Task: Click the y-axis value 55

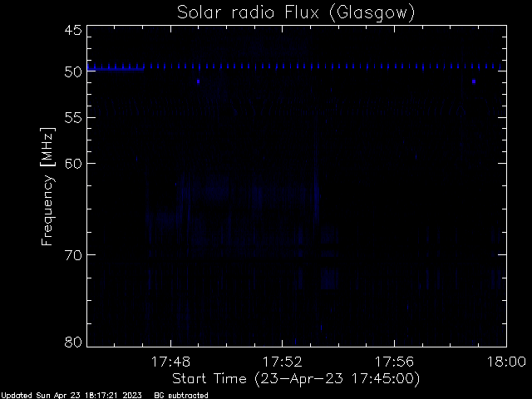Action: (x=73, y=118)
